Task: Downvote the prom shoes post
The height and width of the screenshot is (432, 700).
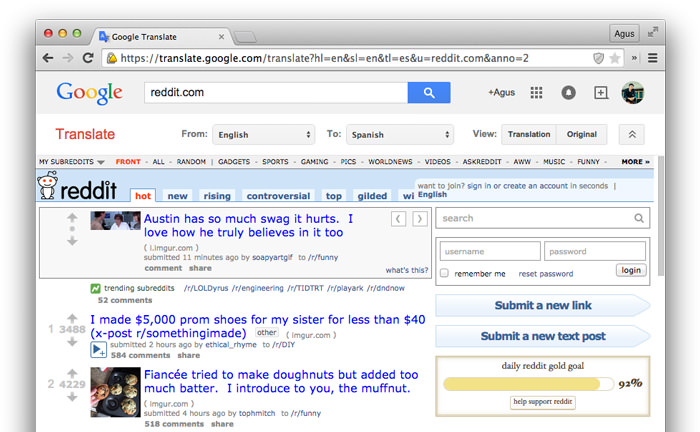Action: [x=72, y=342]
